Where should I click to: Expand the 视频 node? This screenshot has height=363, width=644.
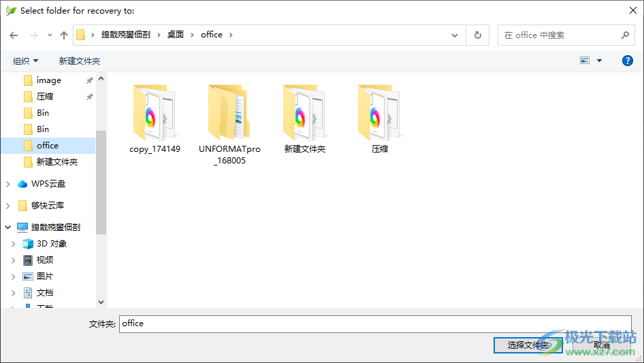13,260
